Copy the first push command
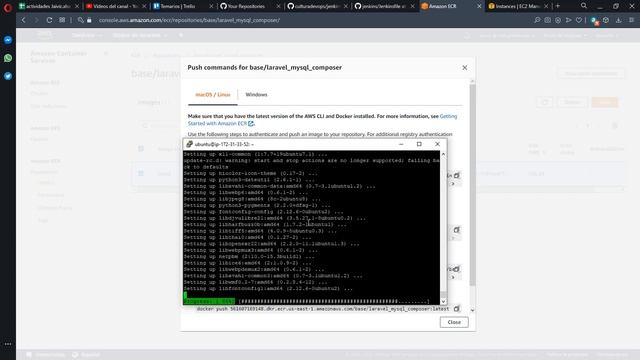The image size is (640, 360). coord(457,176)
